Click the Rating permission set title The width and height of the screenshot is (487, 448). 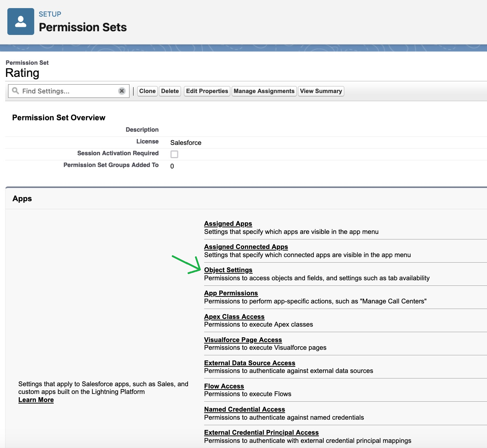coord(22,73)
